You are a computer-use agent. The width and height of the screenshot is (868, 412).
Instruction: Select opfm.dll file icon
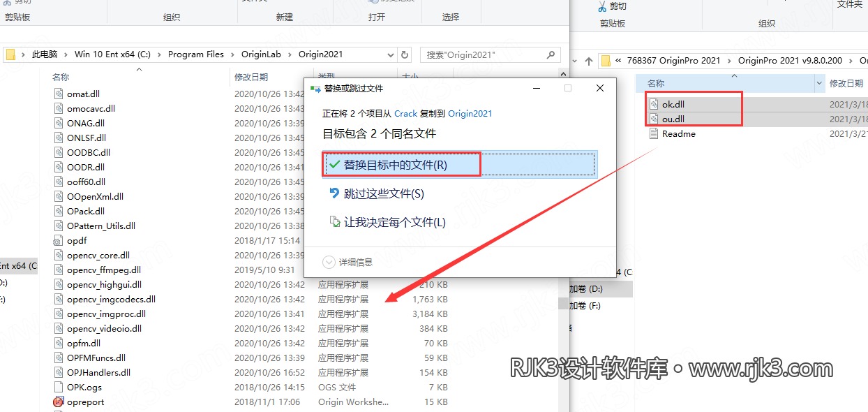tap(59, 343)
